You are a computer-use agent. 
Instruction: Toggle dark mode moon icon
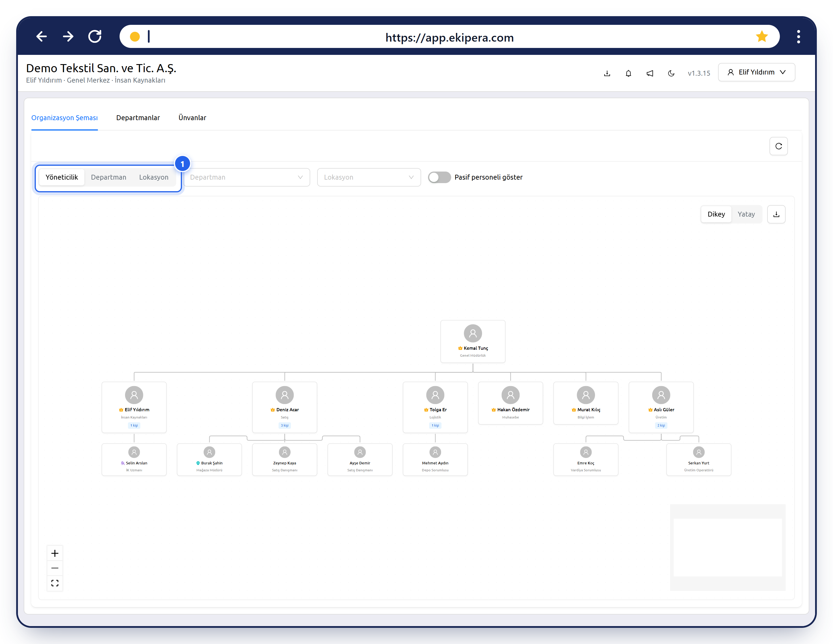(671, 73)
